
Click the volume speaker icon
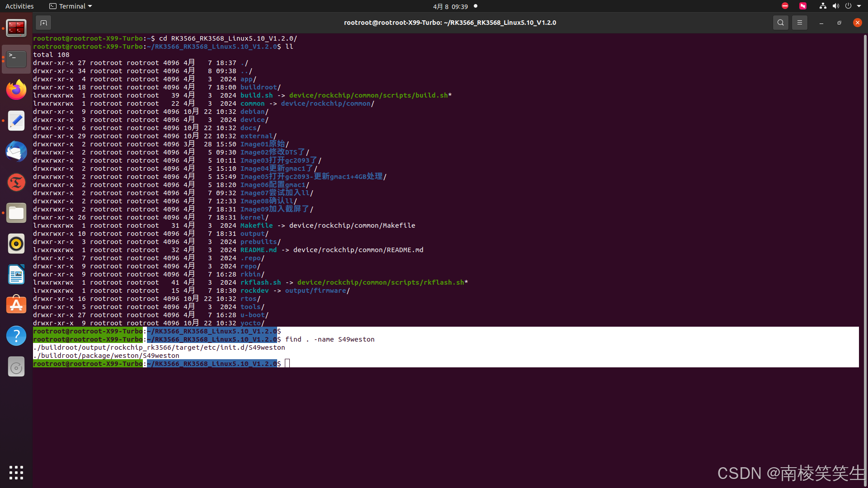click(835, 6)
